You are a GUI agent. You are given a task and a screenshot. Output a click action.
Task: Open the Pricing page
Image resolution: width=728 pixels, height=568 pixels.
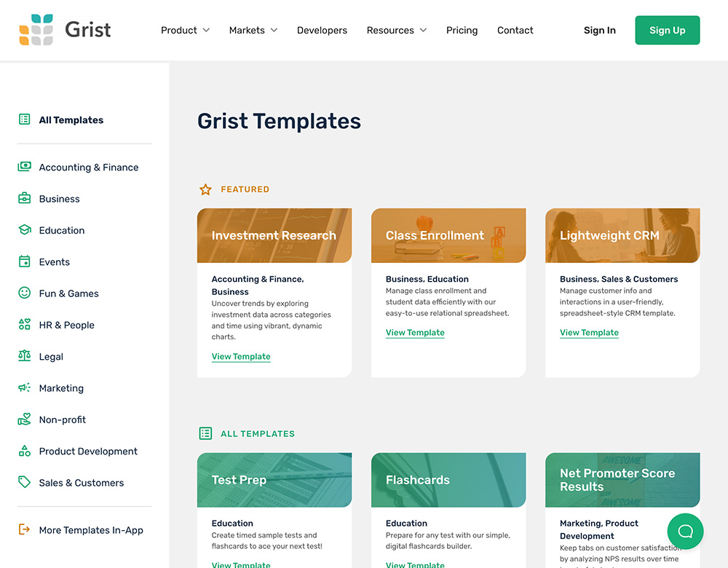(462, 31)
